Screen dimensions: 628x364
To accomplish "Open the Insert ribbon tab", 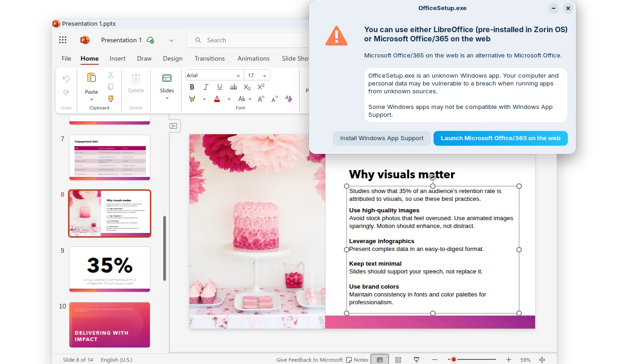I will [x=117, y=58].
